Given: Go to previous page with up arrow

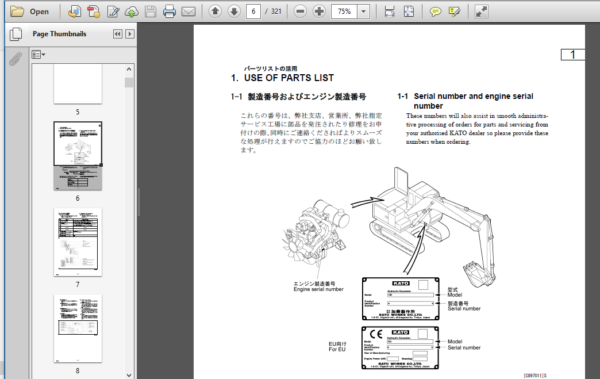Looking at the screenshot, I should tap(215, 11).
